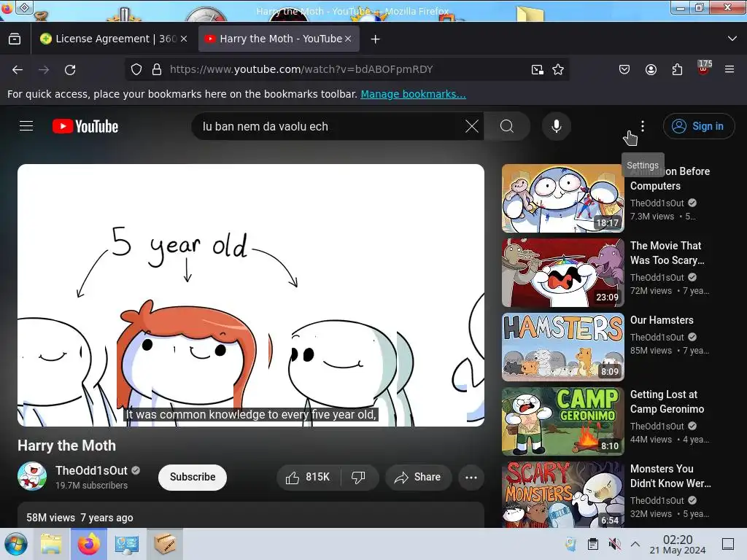Screen dimensions: 747x560
Task: Dislike the Harry the Moth video
Action: pyautogui.click(x=359, y=477)
